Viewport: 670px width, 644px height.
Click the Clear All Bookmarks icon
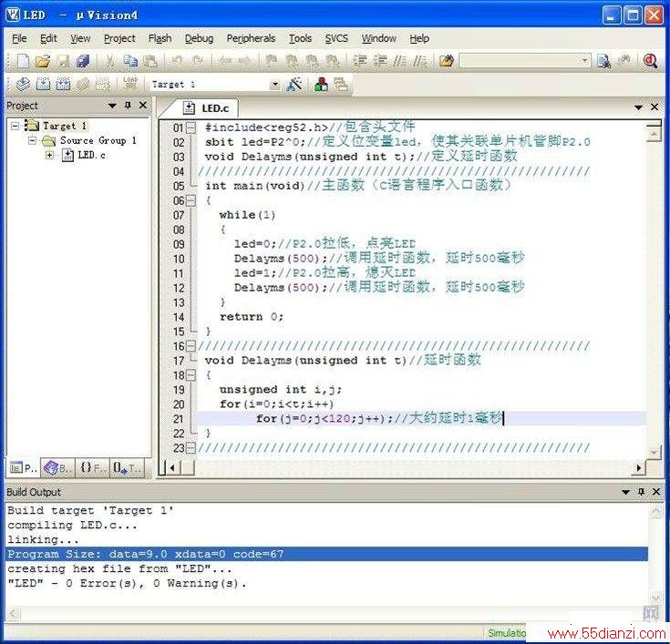pos(332,62)
